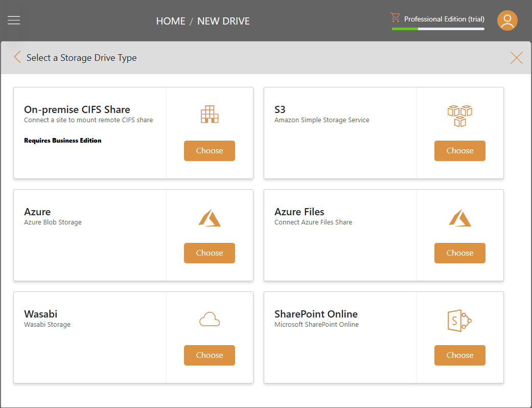
Task: Open the hamburger navigation menu
Action: tap(14, 20)
